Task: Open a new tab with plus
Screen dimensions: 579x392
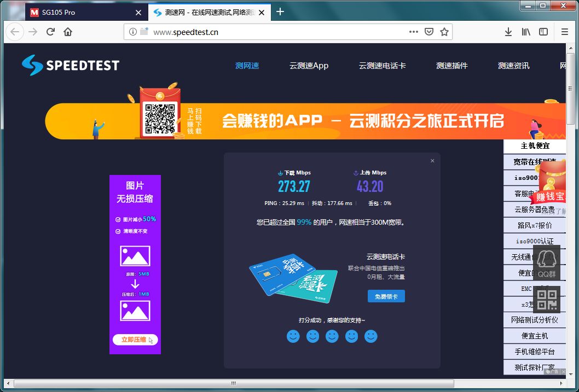Action: (x=280, y=12)
